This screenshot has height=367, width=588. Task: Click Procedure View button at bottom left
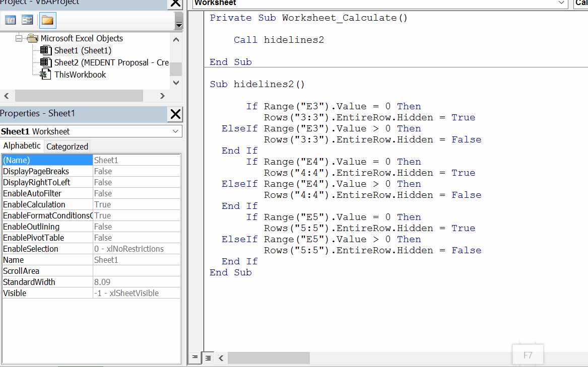click(x=195, y=357)
